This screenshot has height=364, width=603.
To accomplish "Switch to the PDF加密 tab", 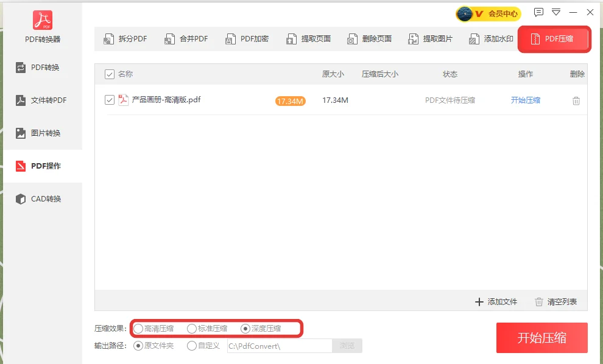I will (247, 39).
